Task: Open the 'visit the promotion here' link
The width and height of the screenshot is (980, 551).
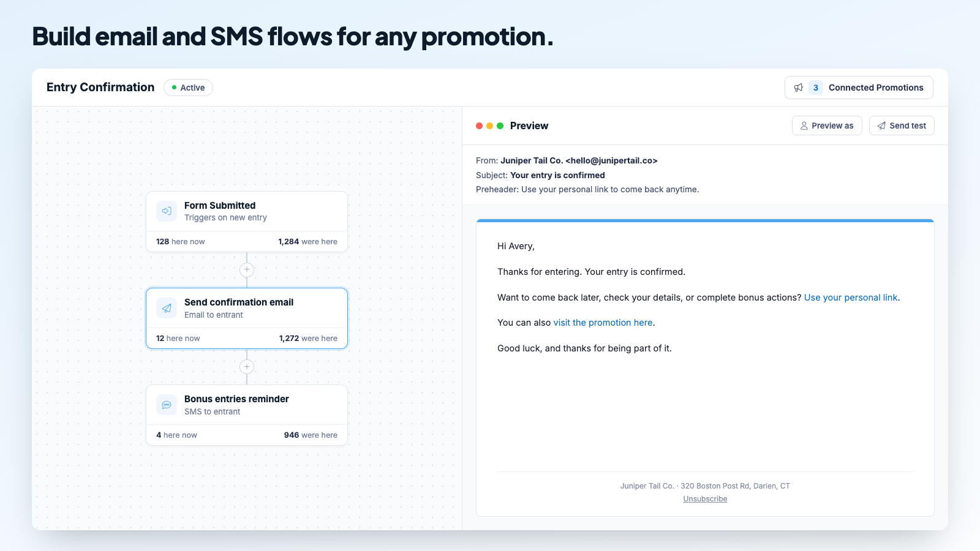Action: point(603,323)
